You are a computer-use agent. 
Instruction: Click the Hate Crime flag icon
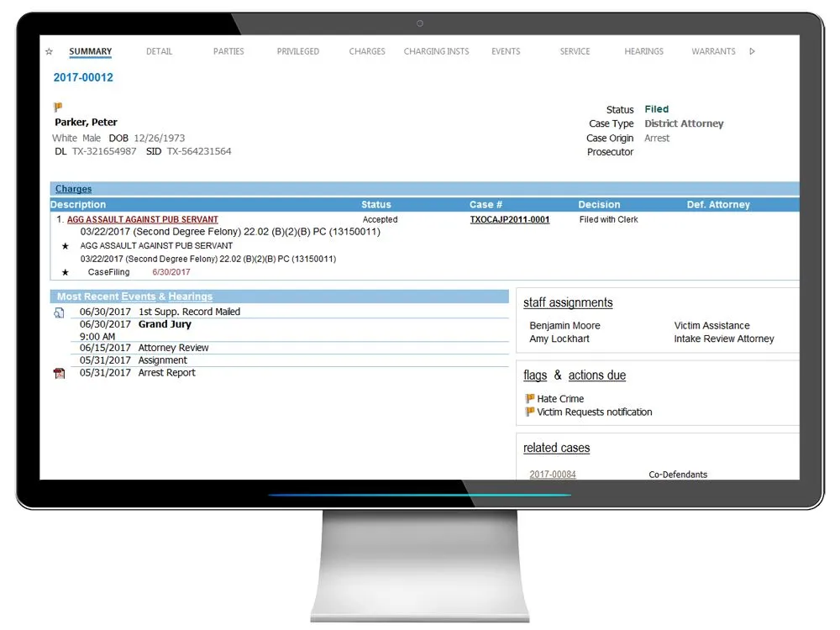(530, 399)
